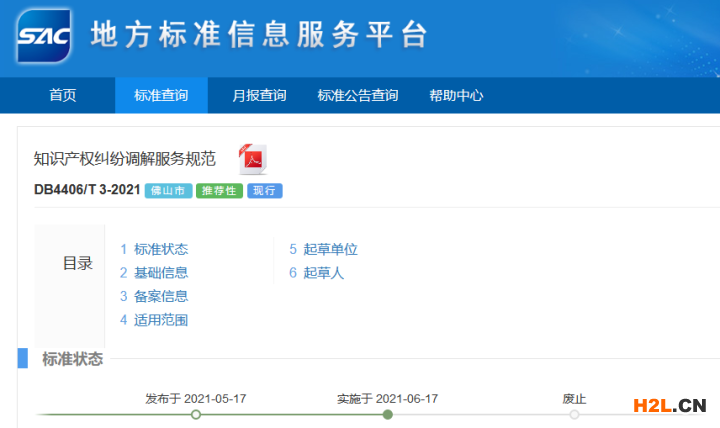Jump to 4 适用范围 section

click(x=154, y=320)
